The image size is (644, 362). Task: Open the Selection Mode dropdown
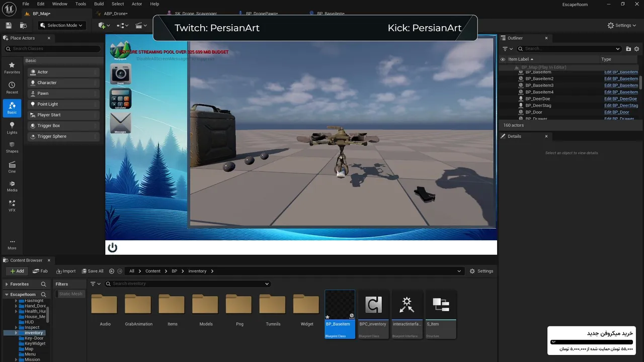click(61, 25)
